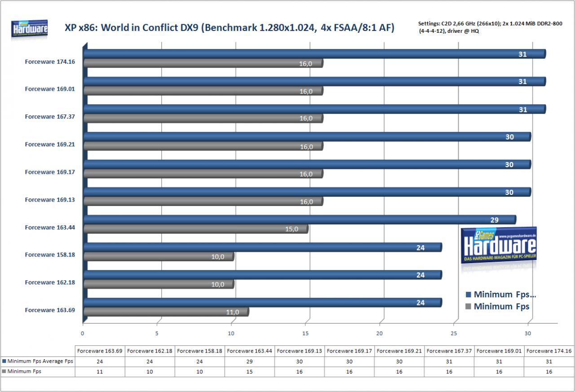Click the '0' tick on the horizontal axis
The width and height of the screenshot is (575, 392).
[83, 333]
